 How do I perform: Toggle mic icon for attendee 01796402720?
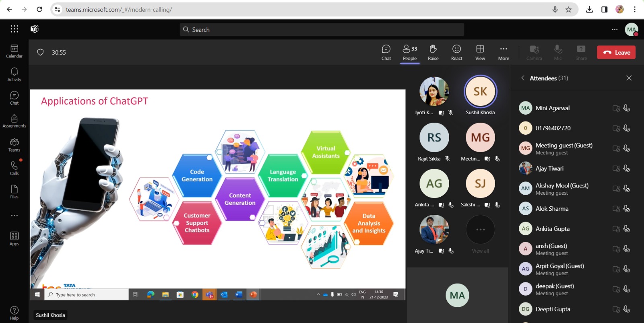(627, 128)
